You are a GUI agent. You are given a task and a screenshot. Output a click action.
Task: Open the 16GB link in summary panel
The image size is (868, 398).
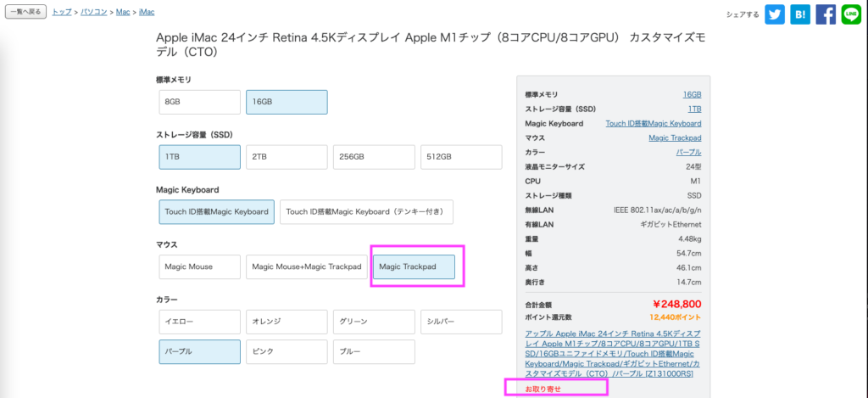tap(692, 95)
